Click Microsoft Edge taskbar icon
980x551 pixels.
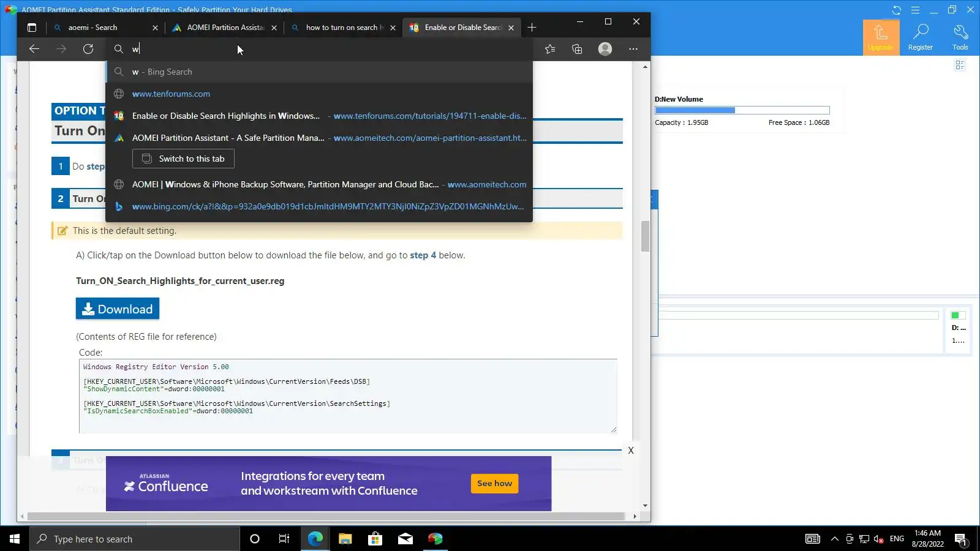click(x=315, y=539)
